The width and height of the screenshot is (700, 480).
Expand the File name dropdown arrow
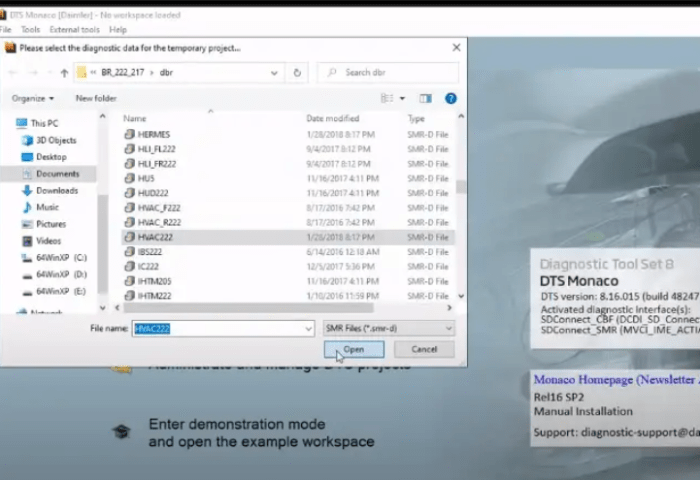click(x=308, y=329)
